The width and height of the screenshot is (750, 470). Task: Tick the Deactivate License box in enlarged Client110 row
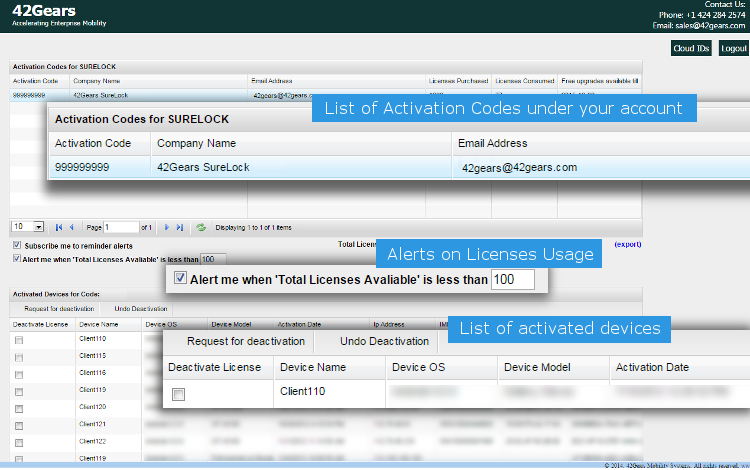(x=178, y=394)
